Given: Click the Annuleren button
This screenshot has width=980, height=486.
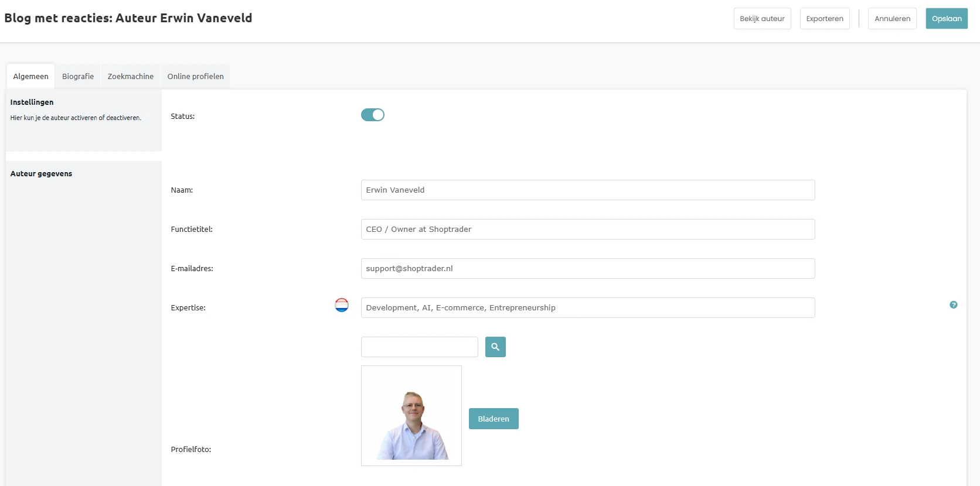Looking at the screenshot, I should 892,19.
